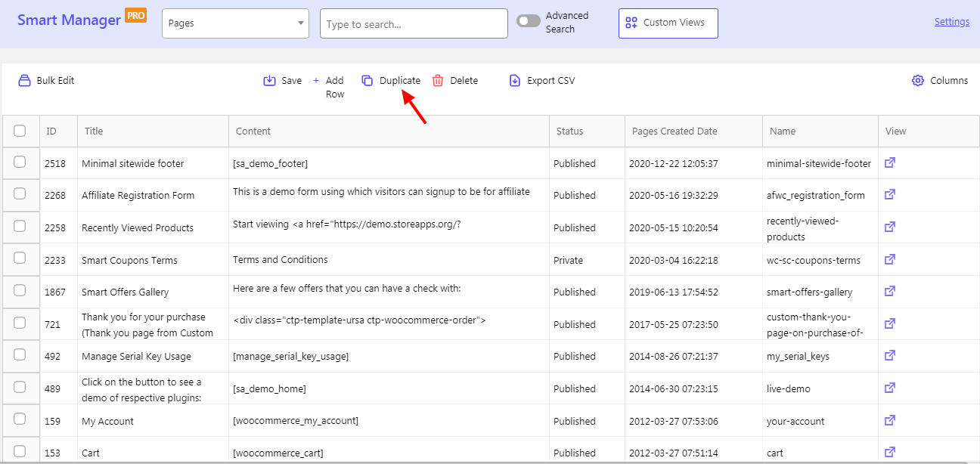Select checkbox for row ID 159
The image size is (980, 464).
pyautogui.click(x=20, y=419)
